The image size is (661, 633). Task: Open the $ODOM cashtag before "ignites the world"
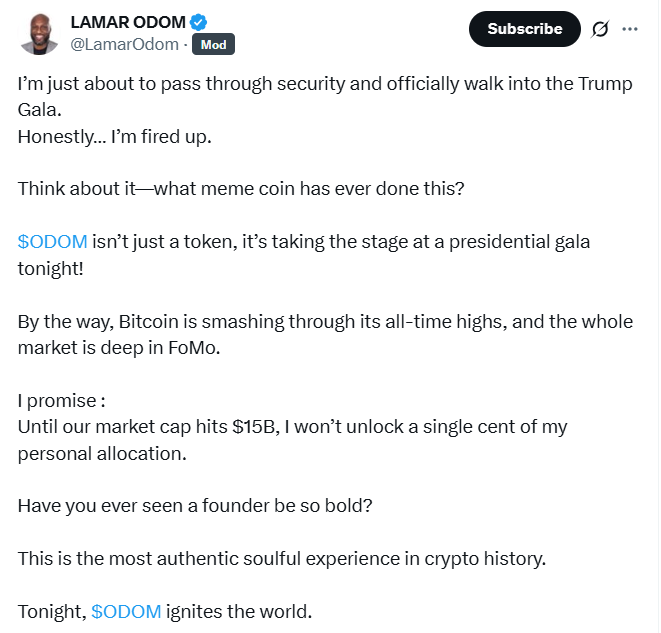126,611
